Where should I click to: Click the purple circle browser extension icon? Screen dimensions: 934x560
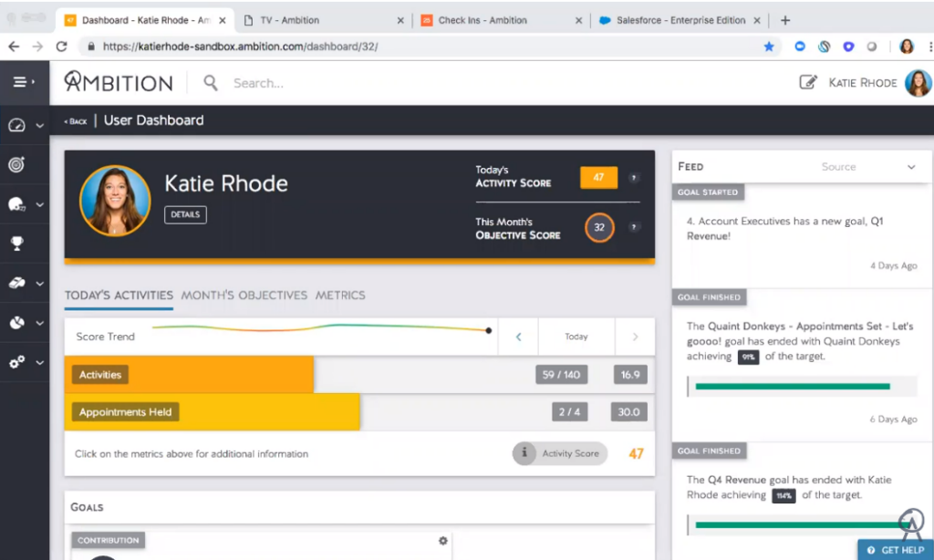point(848,47)
